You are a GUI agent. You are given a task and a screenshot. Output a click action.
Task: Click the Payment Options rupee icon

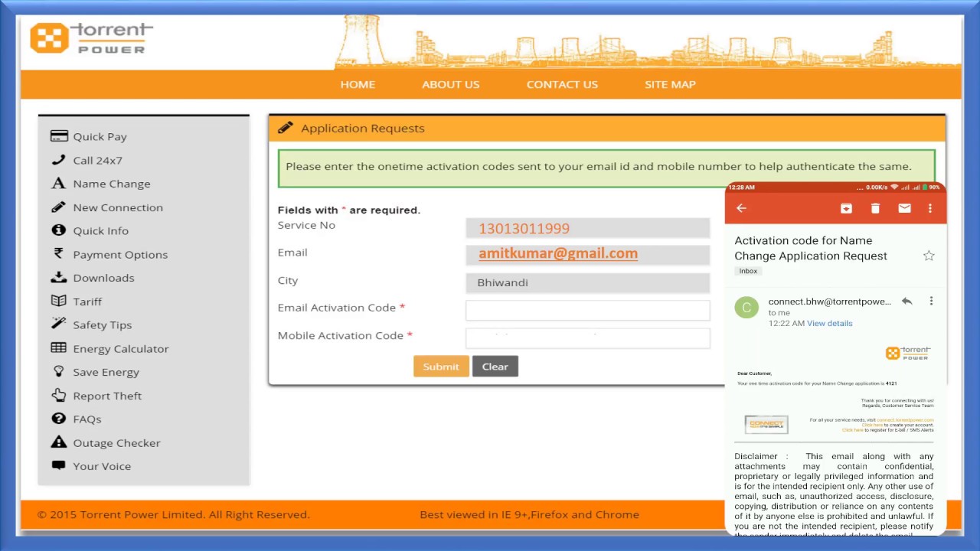pos(59,254)
